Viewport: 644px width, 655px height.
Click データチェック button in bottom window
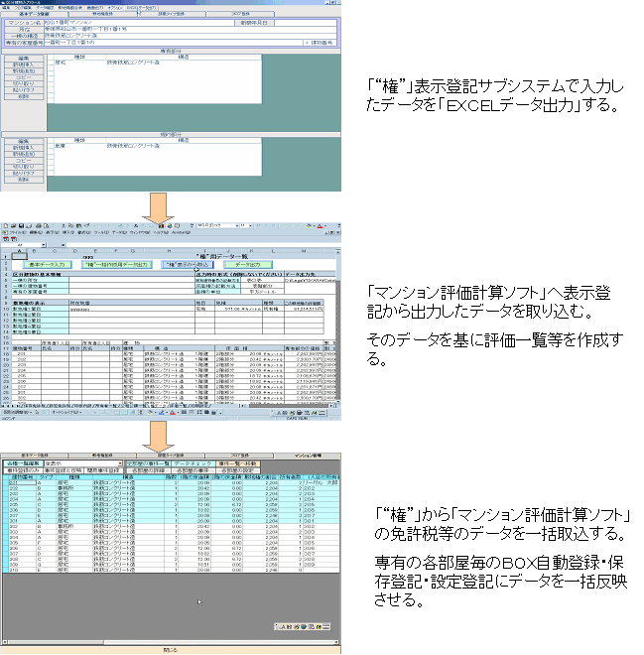tap(193, 463)
